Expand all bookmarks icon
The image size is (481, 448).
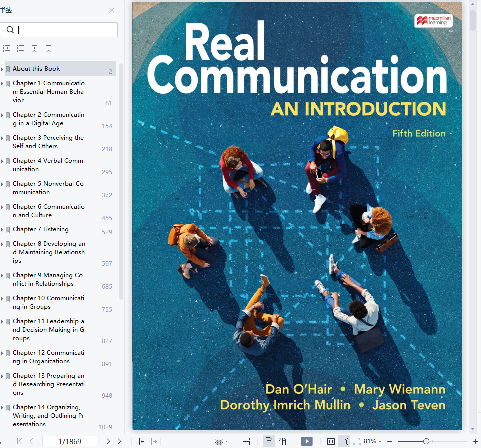point(7,48)
